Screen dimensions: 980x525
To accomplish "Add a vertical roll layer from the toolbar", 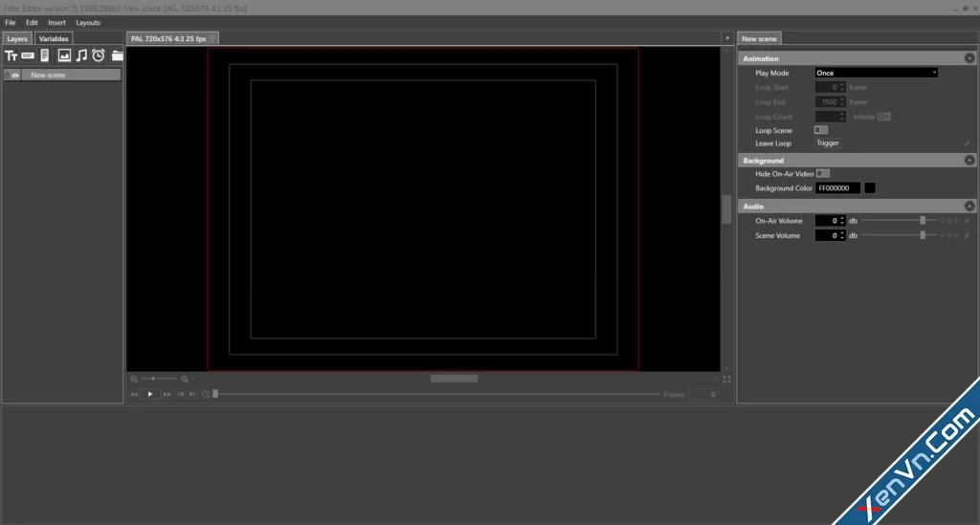I will coord(44,55).
